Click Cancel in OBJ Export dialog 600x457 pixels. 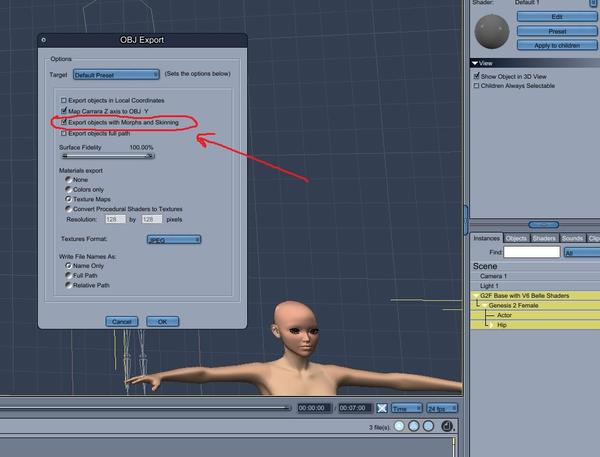coord(122,322)
